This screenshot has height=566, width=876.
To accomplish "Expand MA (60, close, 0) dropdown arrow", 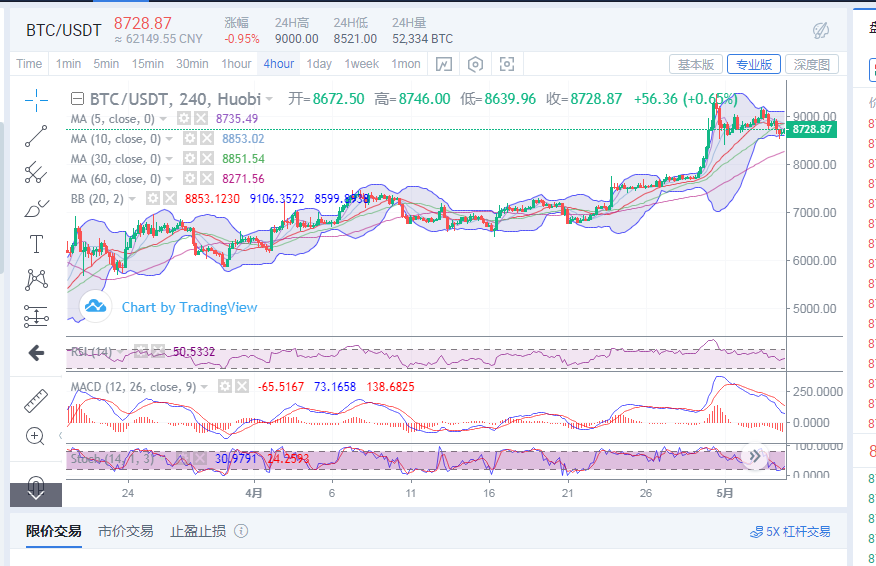I will [169, 179].
